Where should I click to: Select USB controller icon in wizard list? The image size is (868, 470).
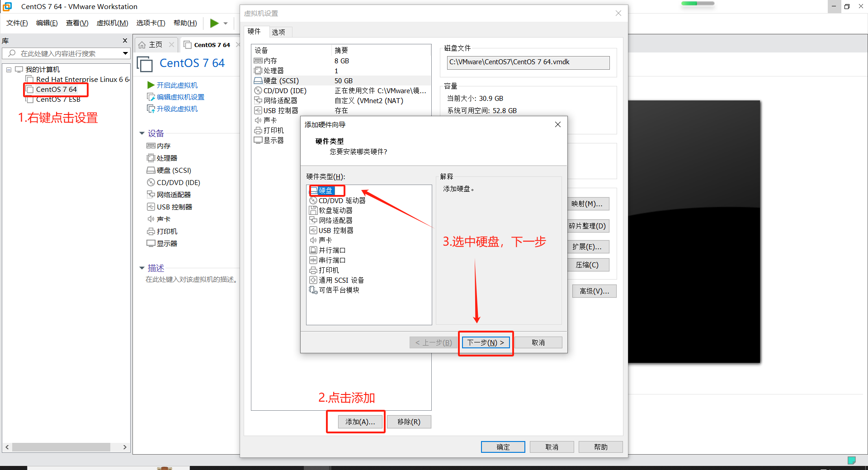click(313, 230)
